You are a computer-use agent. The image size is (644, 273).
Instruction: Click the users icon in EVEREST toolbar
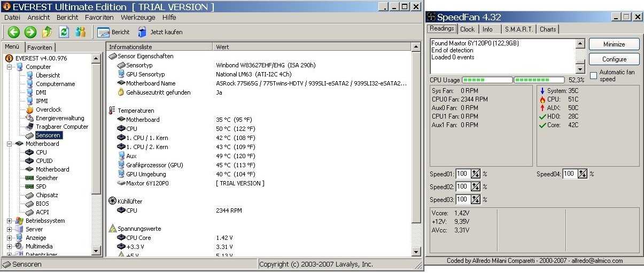click(80, 32)
